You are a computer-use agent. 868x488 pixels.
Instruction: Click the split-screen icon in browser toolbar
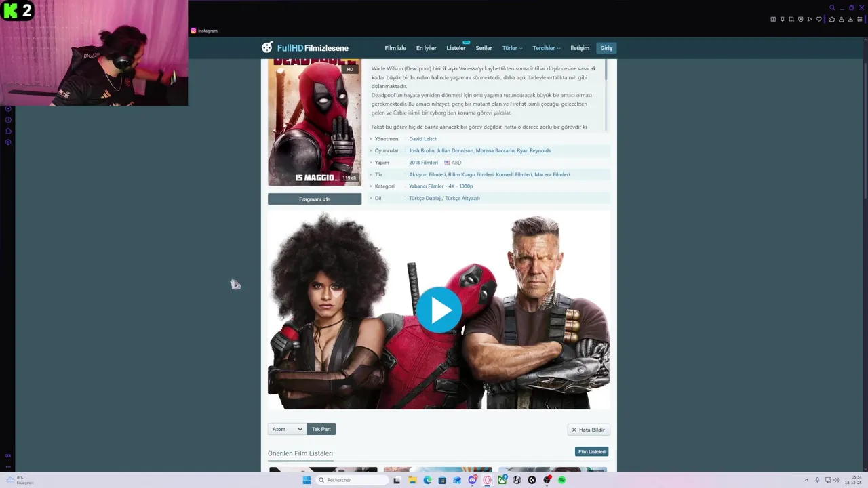[773, 19]
